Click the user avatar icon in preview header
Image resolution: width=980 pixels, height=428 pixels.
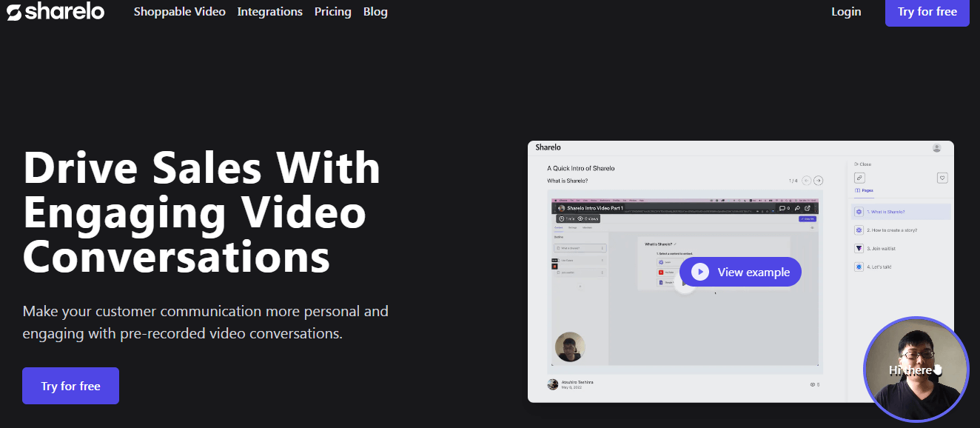coord(937,148)
